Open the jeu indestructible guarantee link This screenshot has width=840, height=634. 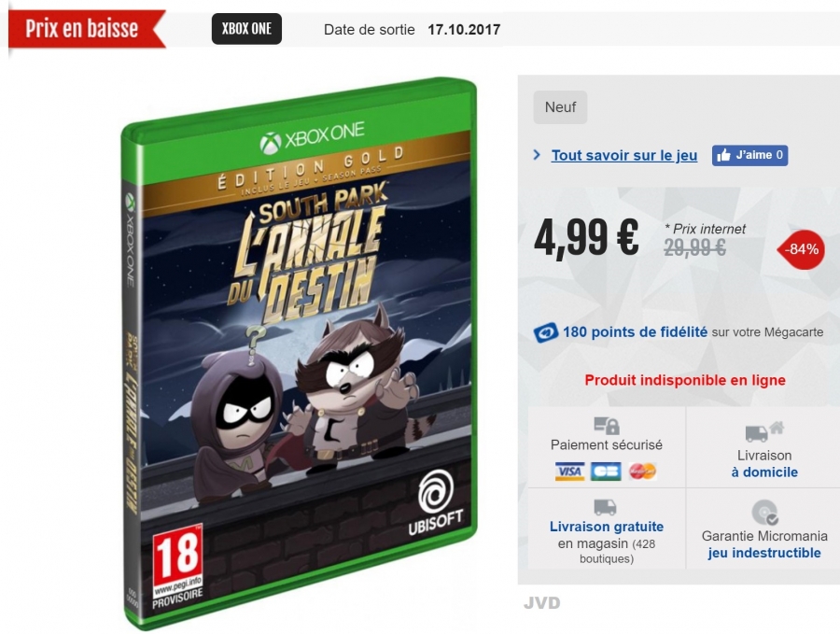point(764,553)
